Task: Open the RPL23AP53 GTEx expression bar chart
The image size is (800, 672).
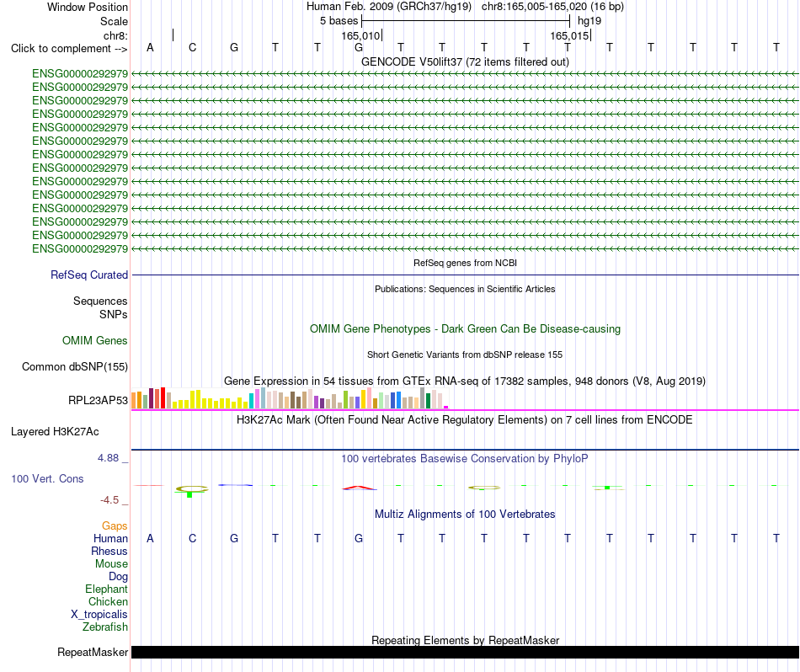Action: coord(290,398)
